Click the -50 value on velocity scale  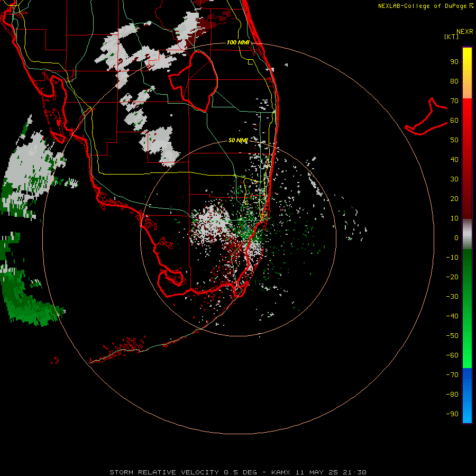pyautogui.click(x=452, y=336)
